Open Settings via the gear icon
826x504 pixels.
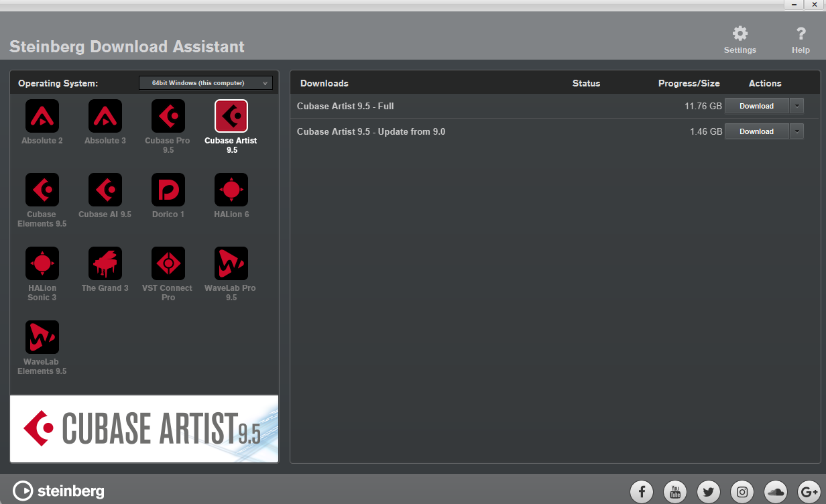[x=740, y=34]
